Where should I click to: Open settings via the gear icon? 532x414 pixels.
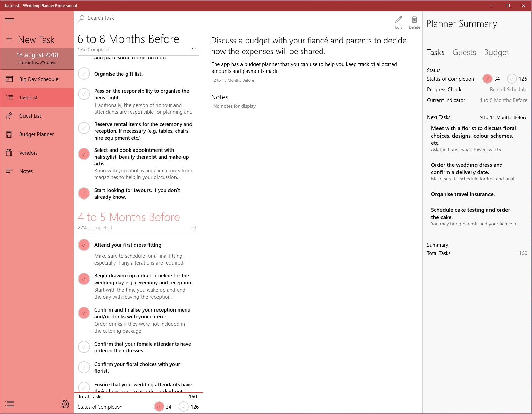[x=65, y=404]
